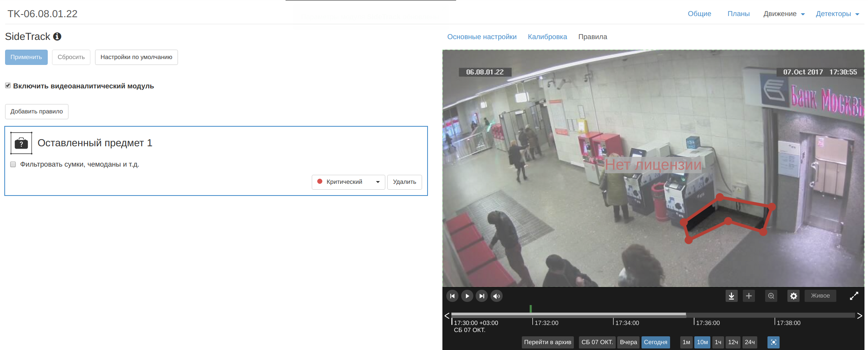The width and height of the screenshot is (868, 350).
Task: Play the video recording
Action: (467, 296)
